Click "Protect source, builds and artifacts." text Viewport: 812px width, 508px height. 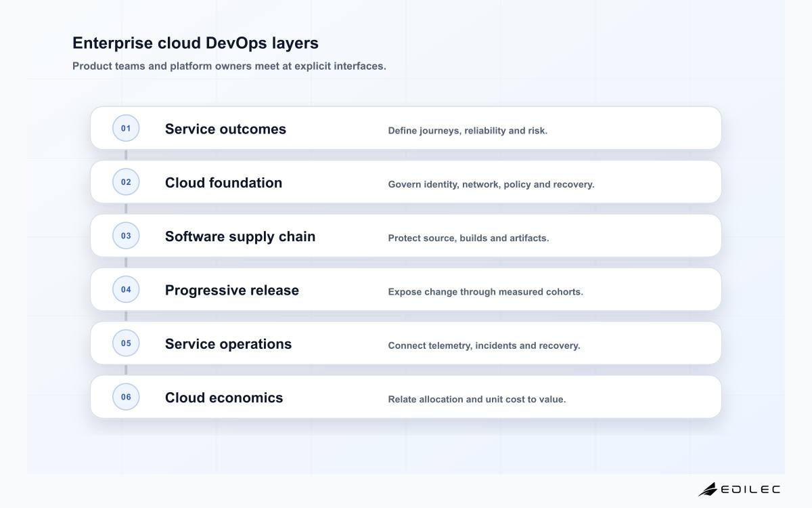click(x=468, y=238)
